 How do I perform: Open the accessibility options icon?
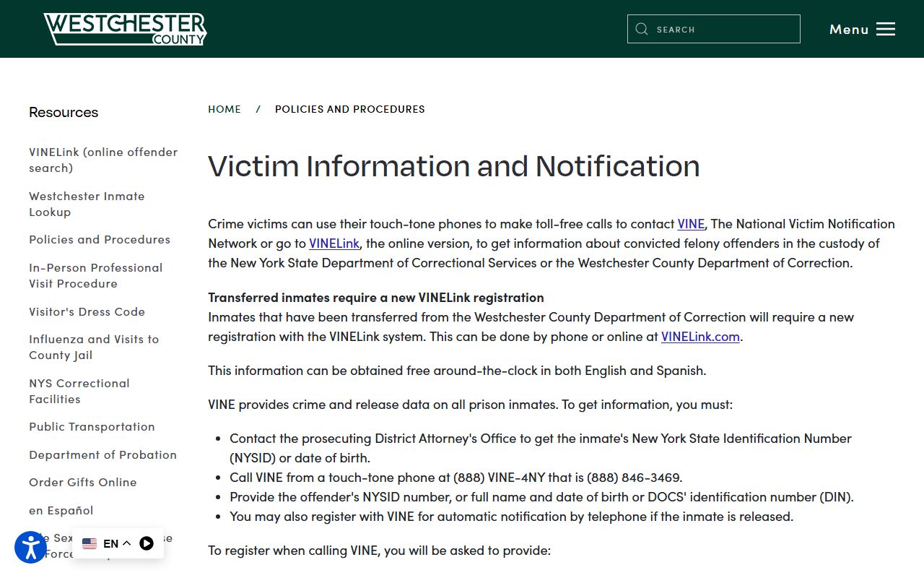click(x=30, y=547)
